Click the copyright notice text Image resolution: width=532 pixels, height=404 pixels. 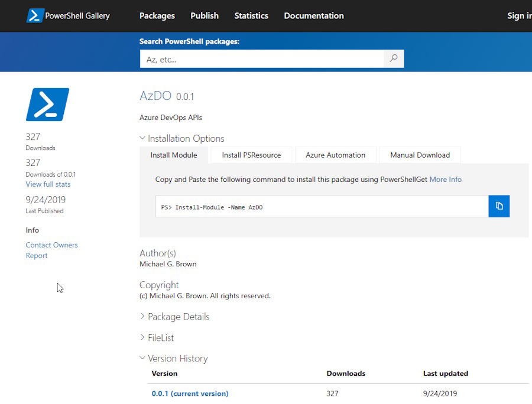(x=205, y=295)
